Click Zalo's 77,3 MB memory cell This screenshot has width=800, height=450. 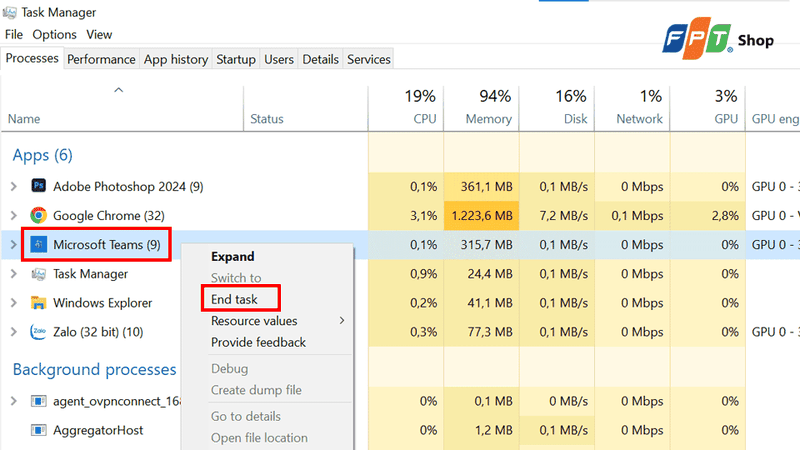pos(481,332)
